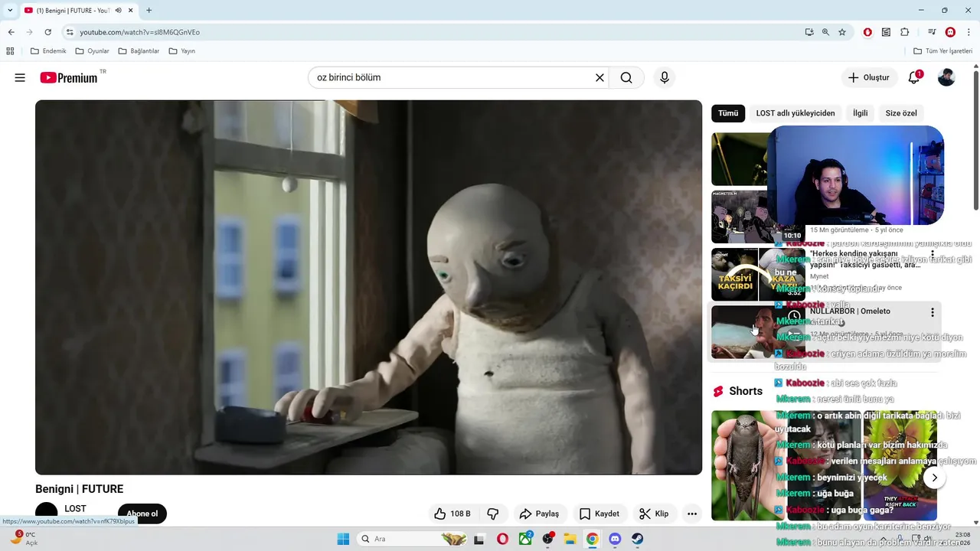Open OBS Studio from the taskbar

(x=547, y=539)
